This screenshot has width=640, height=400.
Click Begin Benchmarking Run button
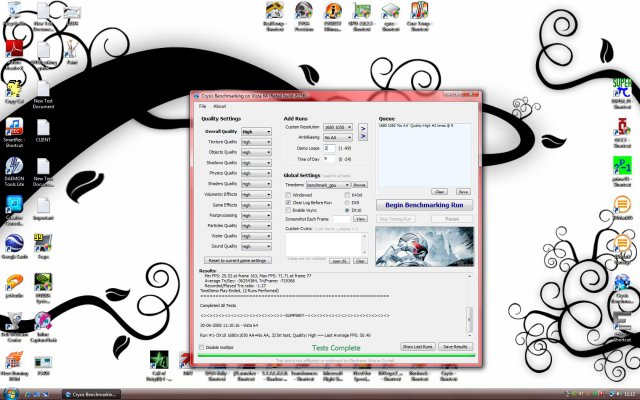[x=424, y=205]
